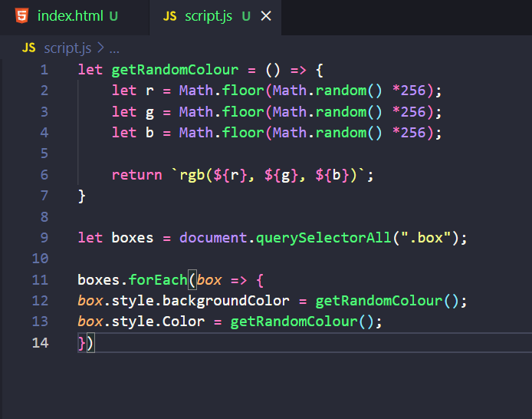The image size is (532, 419).
Task: Click variable g declaration on line 3
Action: pyautogui.click(x=149, y=113)
